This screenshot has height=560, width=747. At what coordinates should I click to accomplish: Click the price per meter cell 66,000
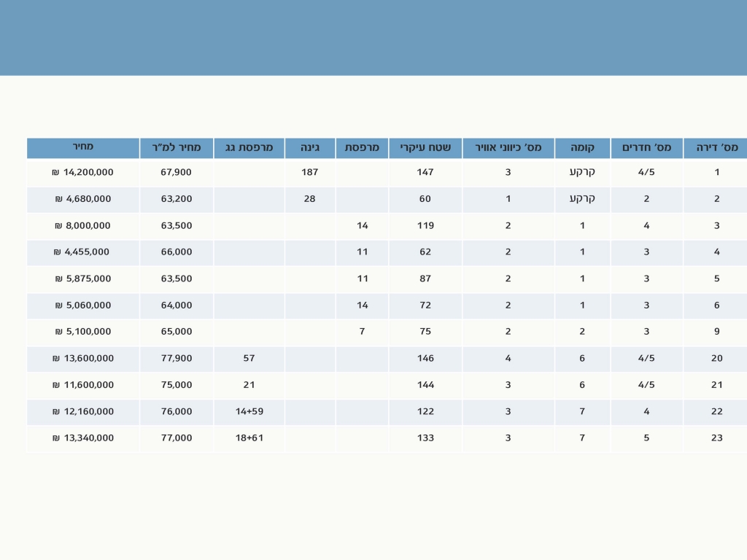point(177,252)
